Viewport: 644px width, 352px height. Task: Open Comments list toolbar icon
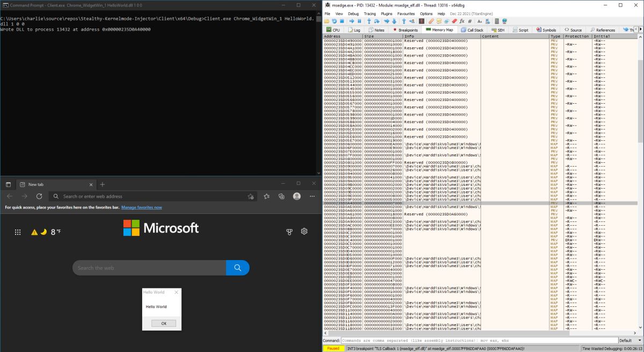coord(438,21)
